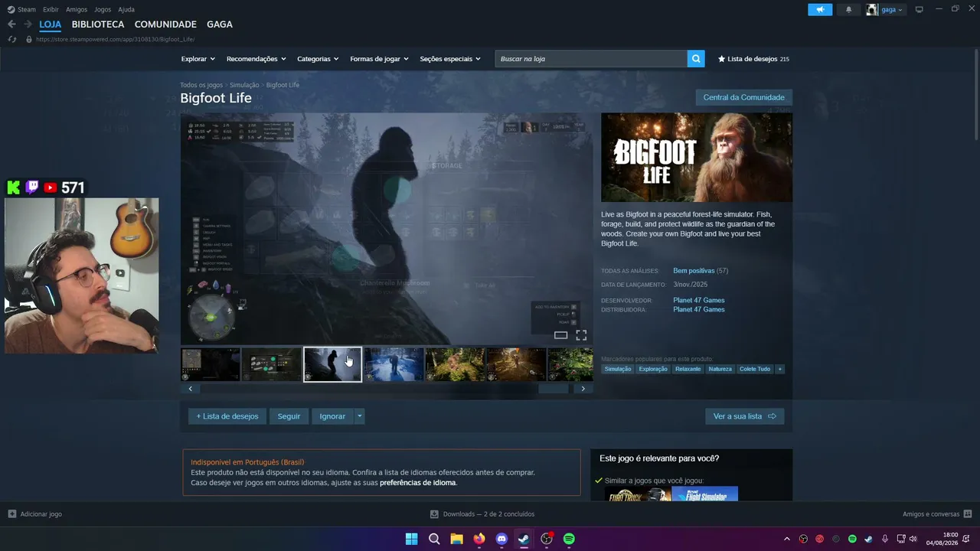The width and height of the screenshot is (980, 551).
Task: Switch Steam to Big Picture mode
Action: pos(920,10)
